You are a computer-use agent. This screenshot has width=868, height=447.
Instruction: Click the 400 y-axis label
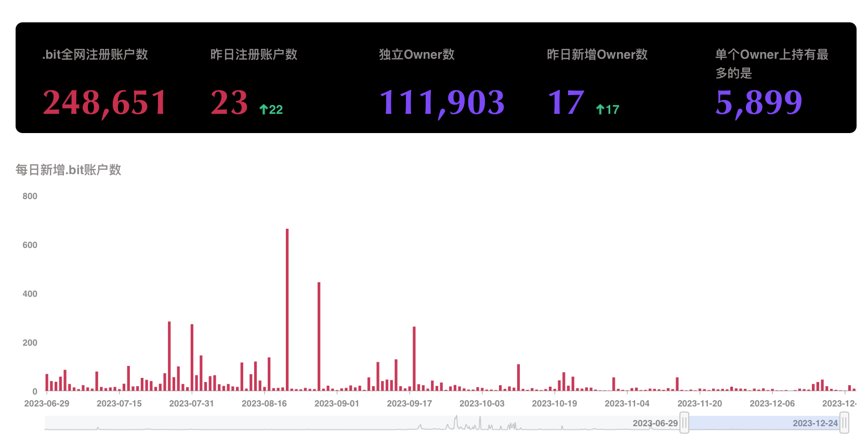pos(30,294)
